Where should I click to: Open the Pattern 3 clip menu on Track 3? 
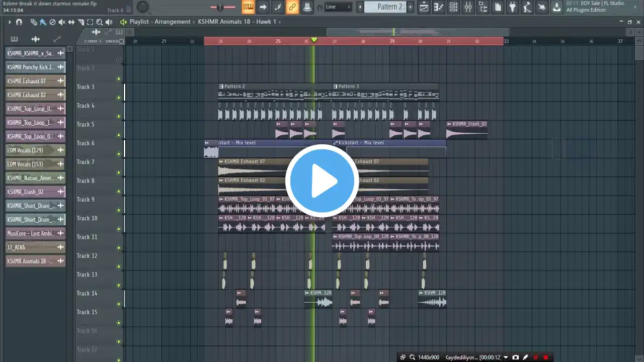tap(336, 86)
